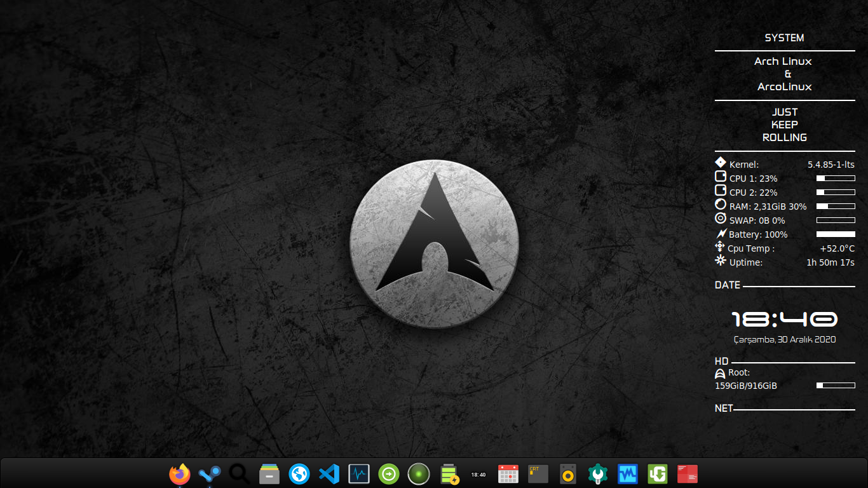The image size is (868, 488).
Task: Click the word "KEEP"
Action: point(785,125)
